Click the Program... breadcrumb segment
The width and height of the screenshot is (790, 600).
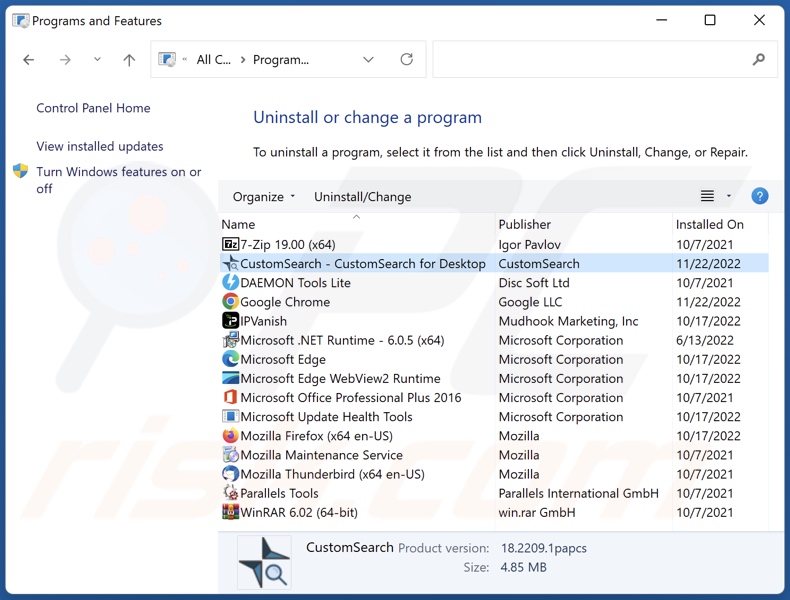pyautogui.click(x=281, y=59)
